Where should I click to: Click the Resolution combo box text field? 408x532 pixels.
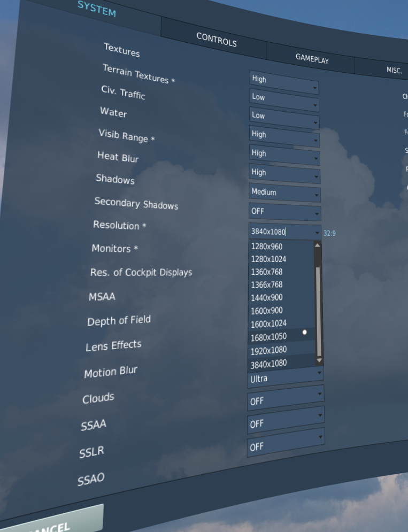[281, 232]
